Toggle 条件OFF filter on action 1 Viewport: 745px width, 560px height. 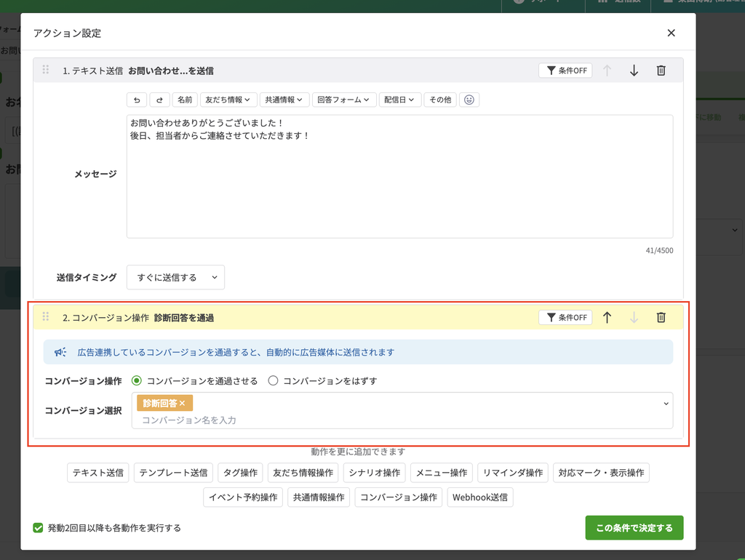(565, 71)
